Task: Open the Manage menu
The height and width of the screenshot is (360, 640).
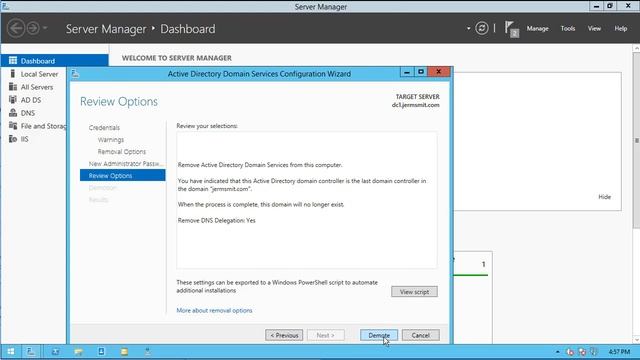Action: point(537,28)
